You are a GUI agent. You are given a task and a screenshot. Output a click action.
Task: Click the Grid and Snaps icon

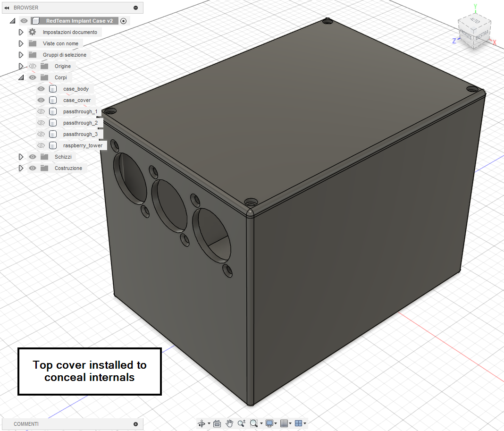pos(284,423)
